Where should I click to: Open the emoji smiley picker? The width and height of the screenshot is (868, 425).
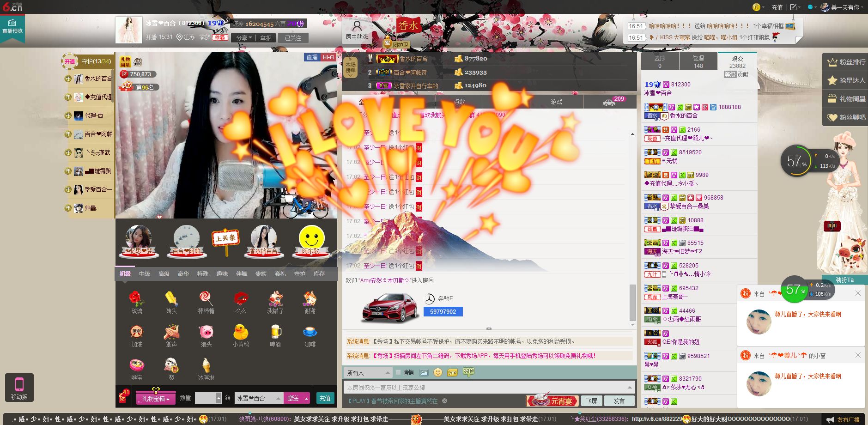pyautogui.click(x=438, y=372)
